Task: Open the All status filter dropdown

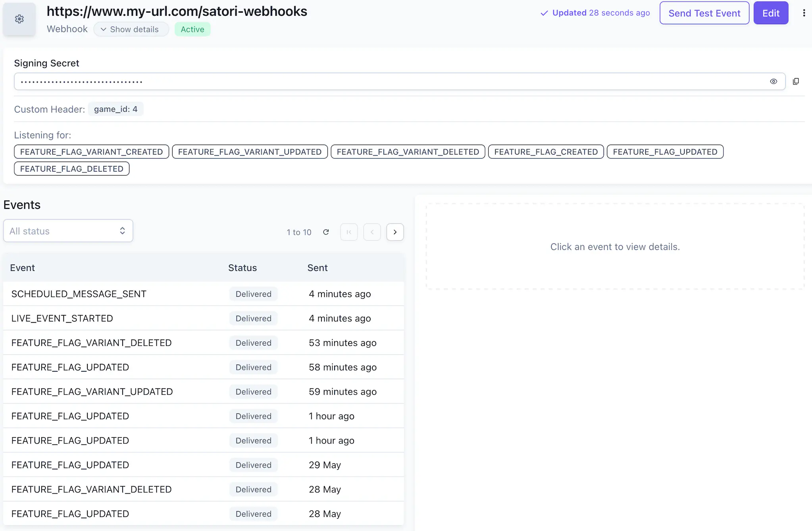Action: coord(68,231)
